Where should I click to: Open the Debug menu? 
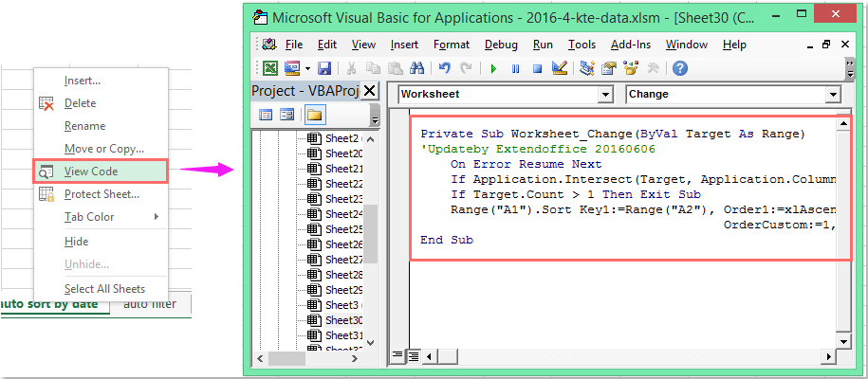click(x=501, y=45)
